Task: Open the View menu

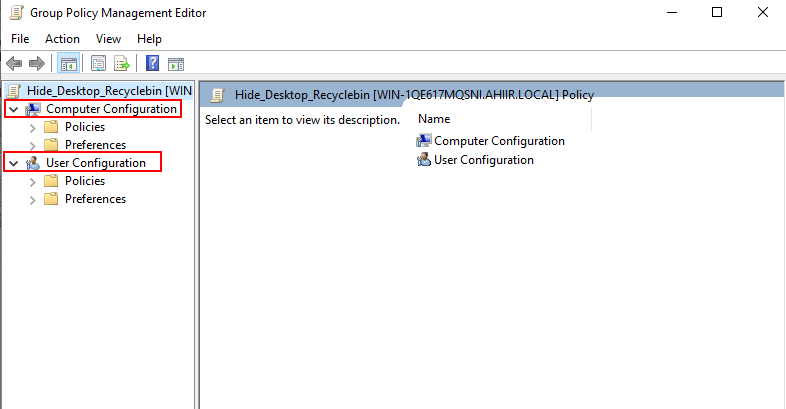Action: pyautogui.click(x=108, y=39)
